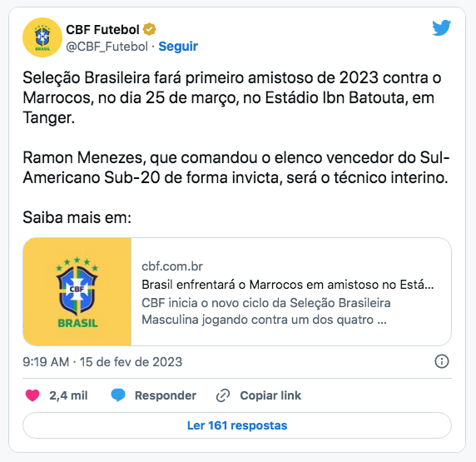Open the CBF Brasil crest card thumbnail
The width and height of the screenshot is (476, 462).
coord(77,291)
